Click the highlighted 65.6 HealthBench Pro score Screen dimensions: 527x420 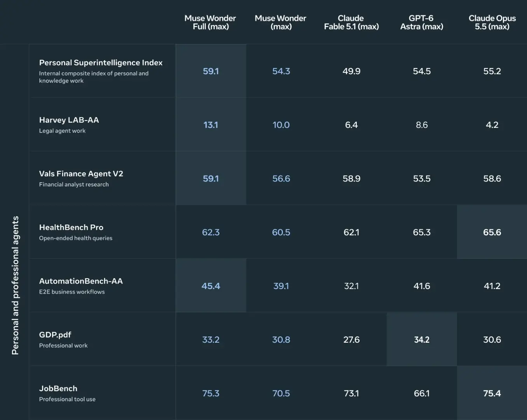[x=492, y=232]
